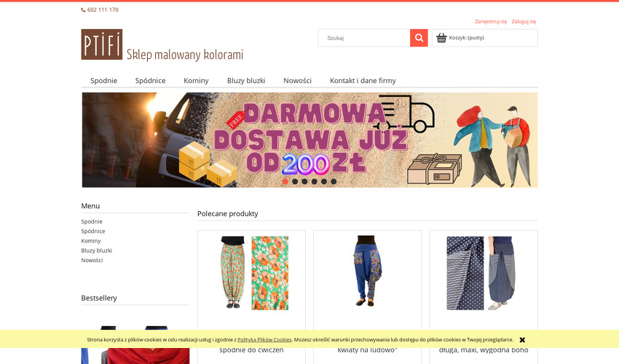The height and width of the screenshot is (364, 619).
Task: Open Kontakt i dane firmy page
Action: [x=363, y=81]
